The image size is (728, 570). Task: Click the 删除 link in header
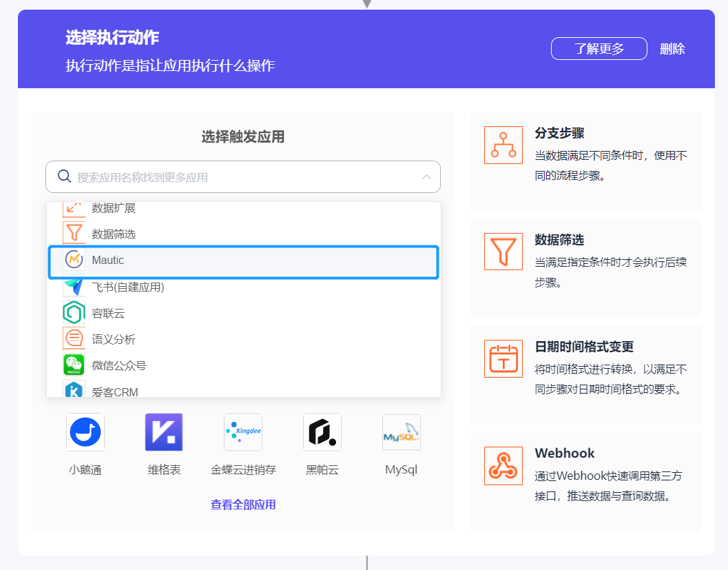(x=672, y=49)
